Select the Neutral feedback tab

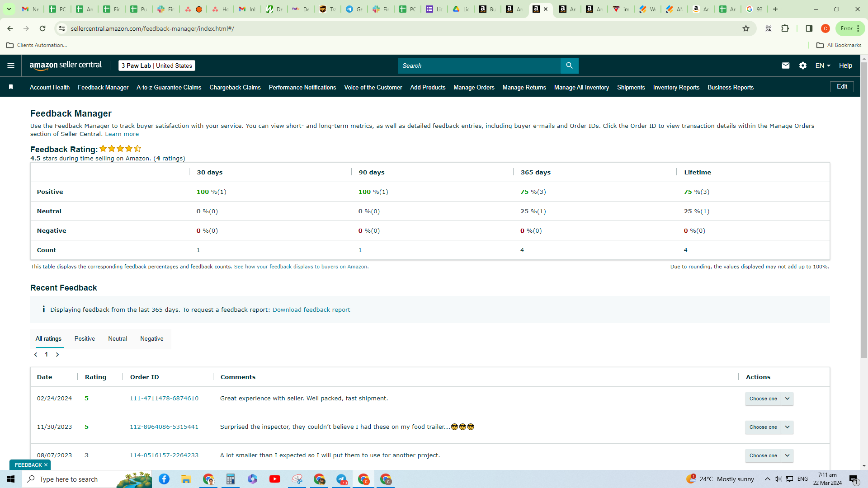point(118,338)
